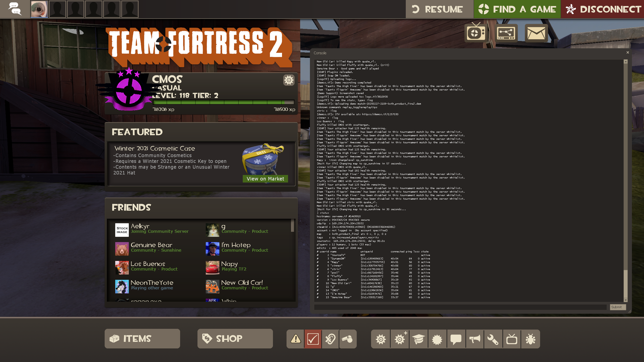Click View on Market link
Viewport: 644px width, 362px height.
point(265,179)
